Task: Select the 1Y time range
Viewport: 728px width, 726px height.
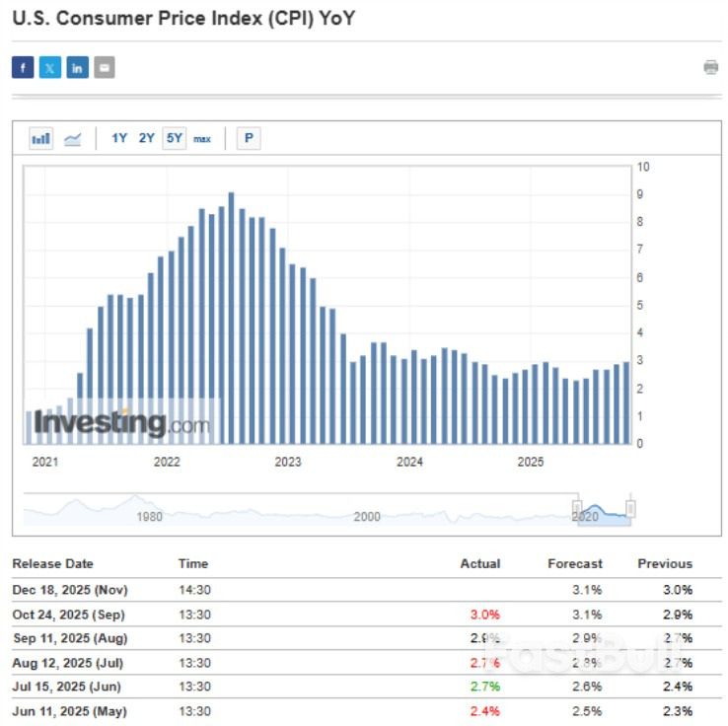Action: 119,139
